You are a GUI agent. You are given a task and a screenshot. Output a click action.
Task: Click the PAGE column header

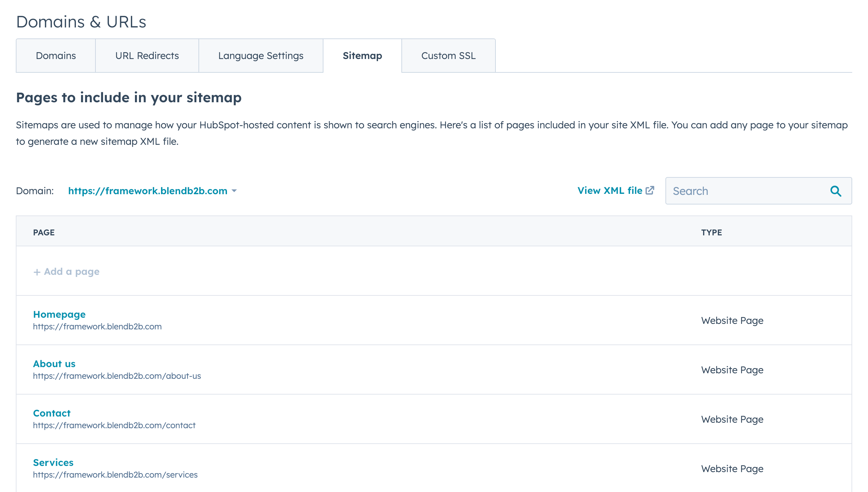[44, 232]
